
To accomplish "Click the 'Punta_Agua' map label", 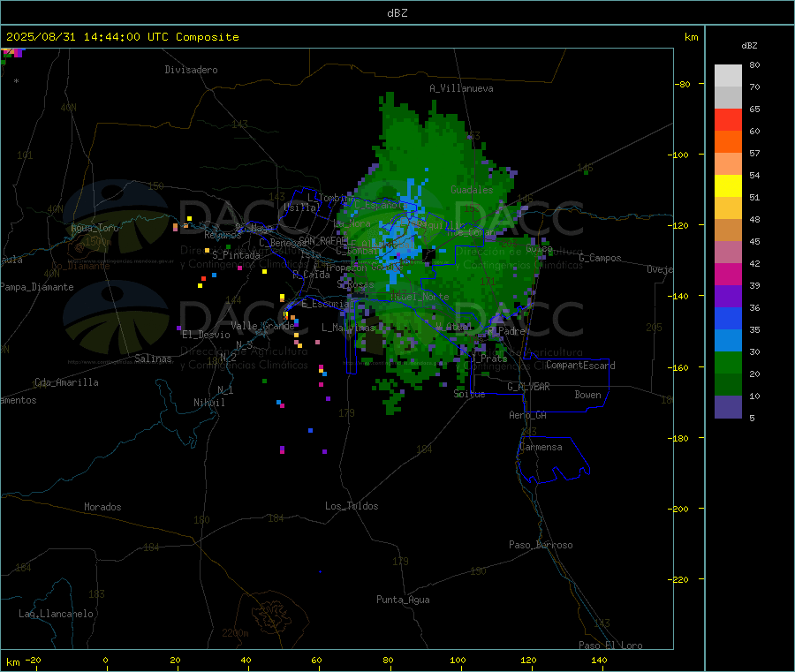I will pyautogui.click(x=403, y=600).
